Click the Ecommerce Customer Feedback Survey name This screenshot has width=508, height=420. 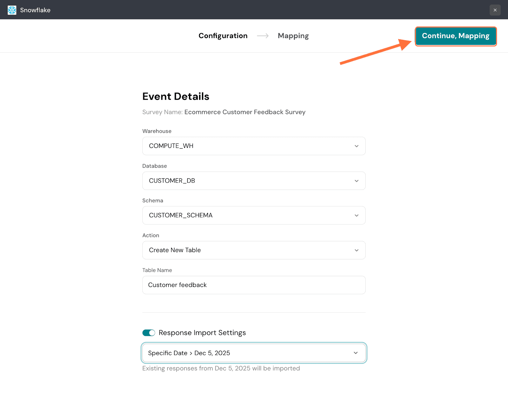(245, 112)
